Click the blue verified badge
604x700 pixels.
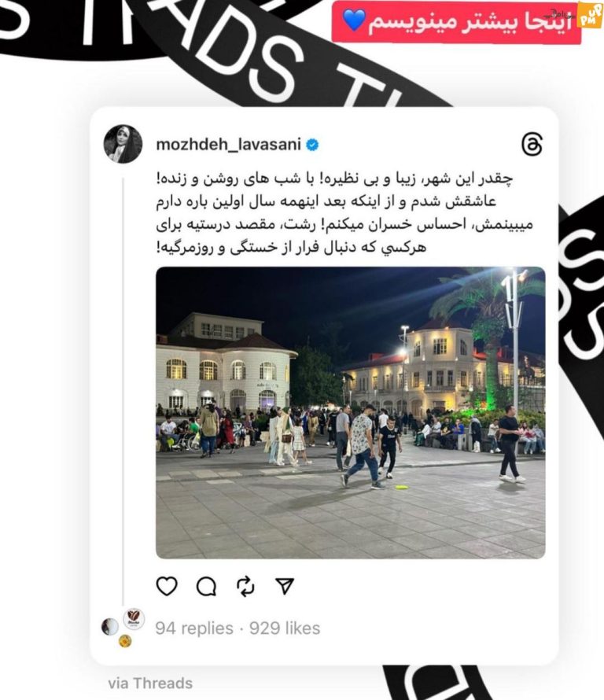click(312, 145)
